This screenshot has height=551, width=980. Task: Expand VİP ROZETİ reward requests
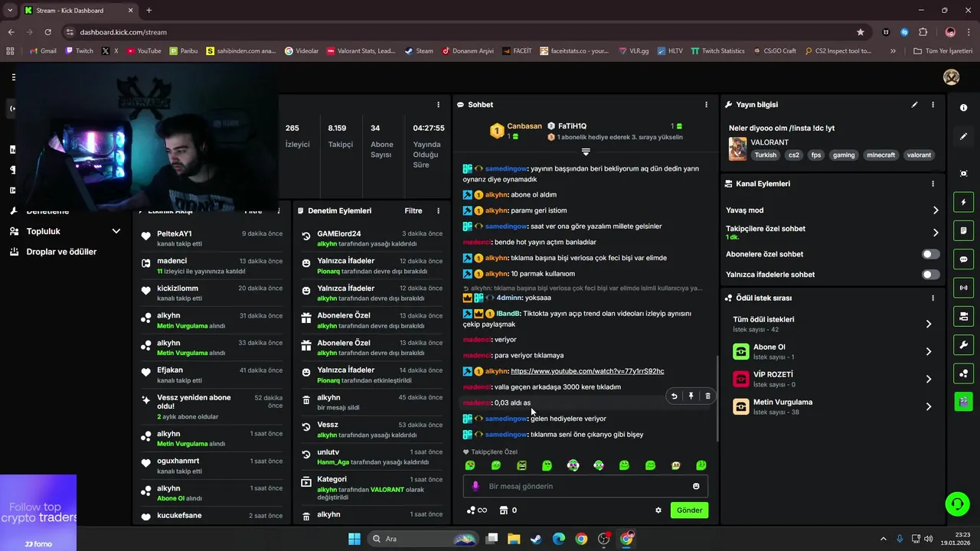coord(929,379)
